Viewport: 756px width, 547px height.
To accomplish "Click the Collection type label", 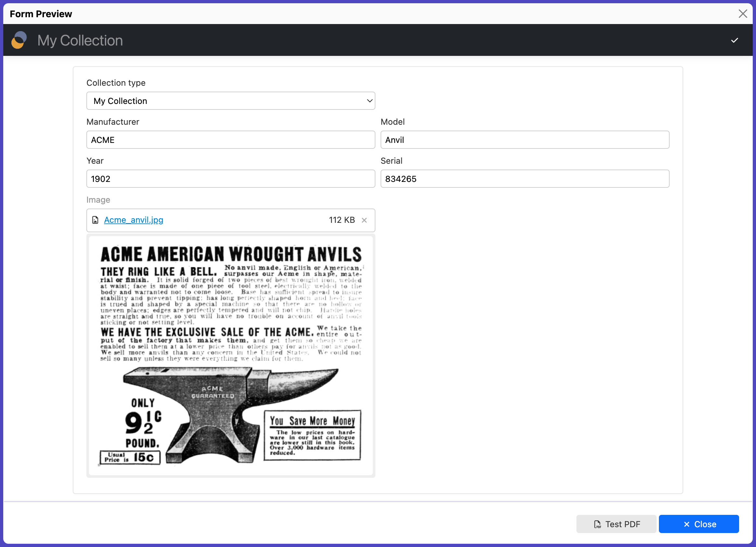I will click(x=116, y=83).
